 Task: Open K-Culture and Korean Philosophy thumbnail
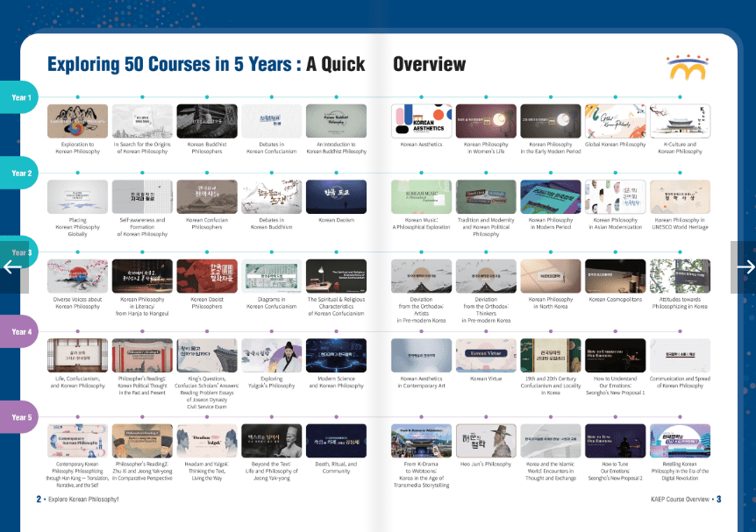680,121
